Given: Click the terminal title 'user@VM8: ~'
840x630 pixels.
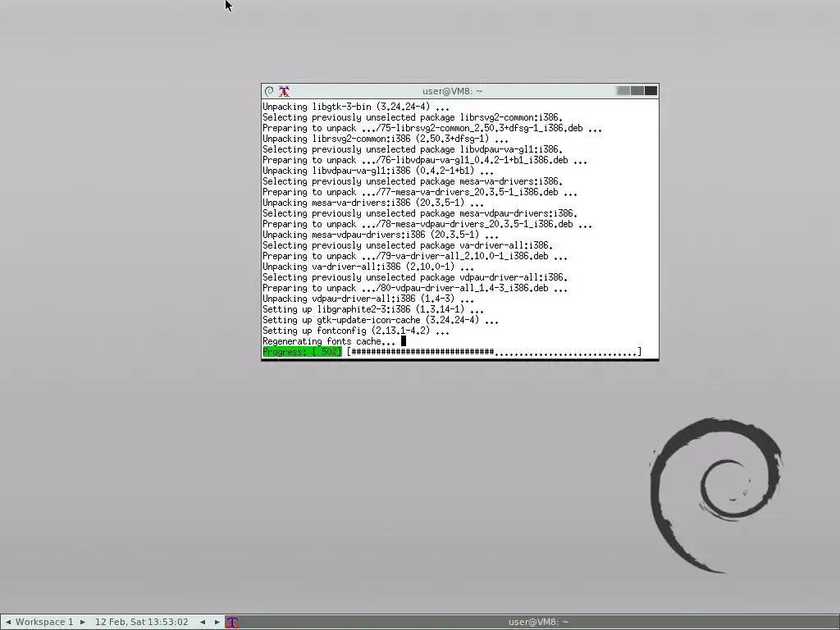Looking at the screenshot, I should pos(452,91).
